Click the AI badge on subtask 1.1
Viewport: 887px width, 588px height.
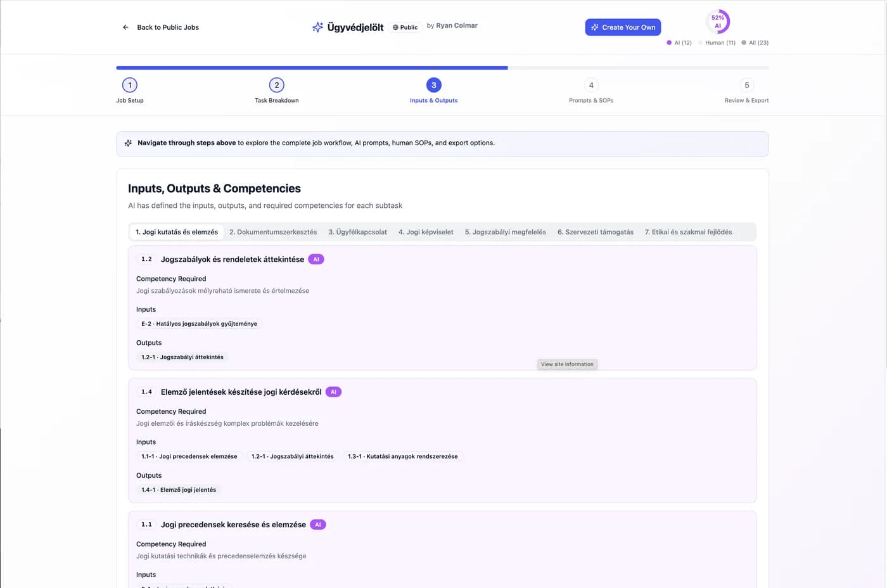tap(318, 525)
